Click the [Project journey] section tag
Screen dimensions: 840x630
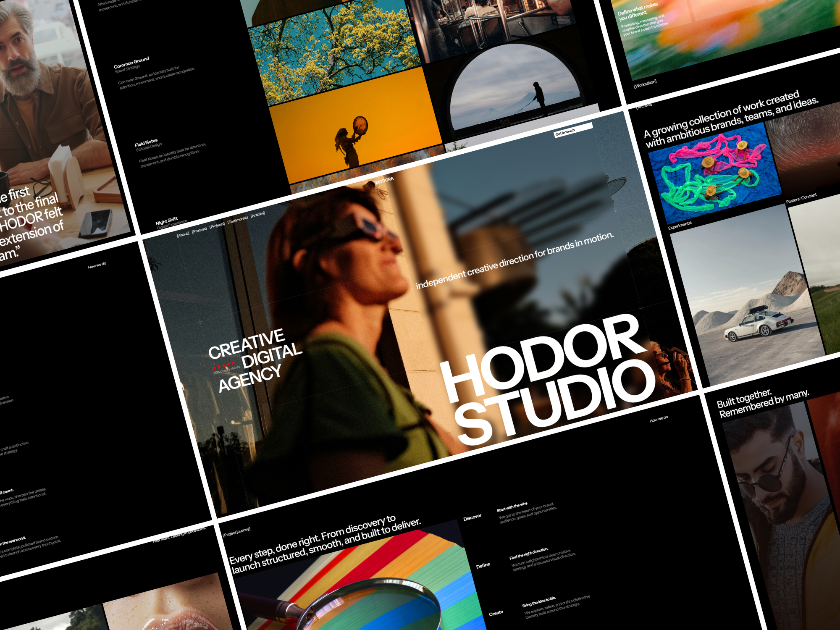pos(236,532)
